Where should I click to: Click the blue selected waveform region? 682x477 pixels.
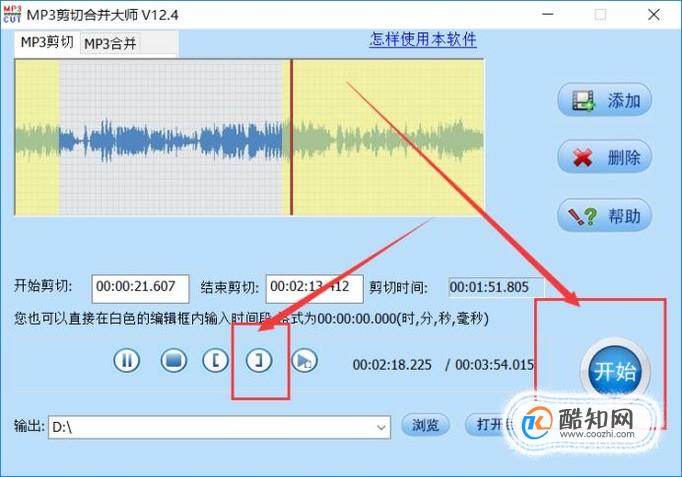tap(170, 137)
